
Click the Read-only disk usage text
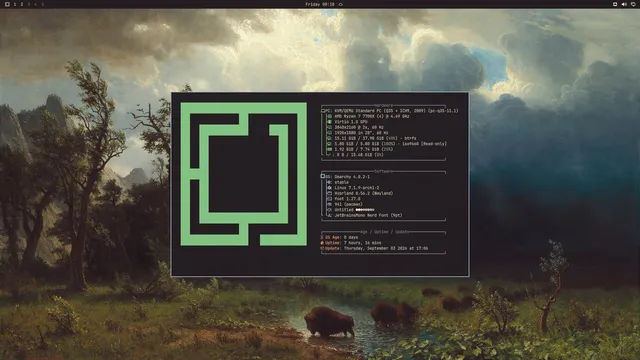[x=390, y=144]
